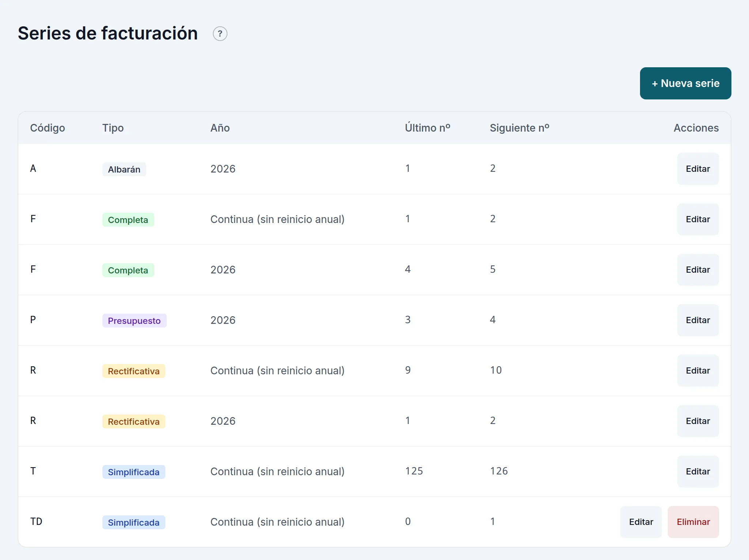Select the Simplificada badge in row TD

[133, 522]
